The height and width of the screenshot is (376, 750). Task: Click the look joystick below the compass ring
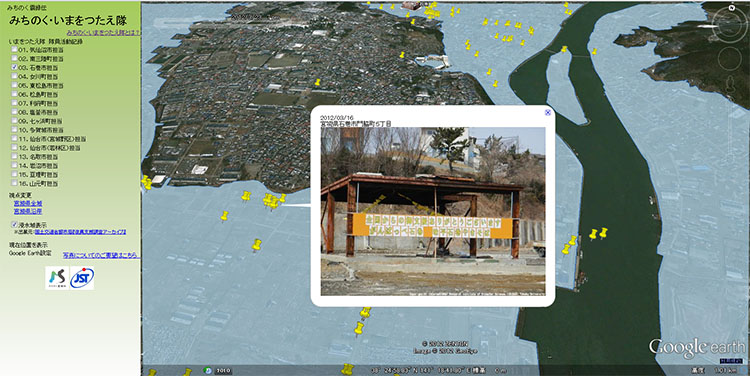(729, 59)
